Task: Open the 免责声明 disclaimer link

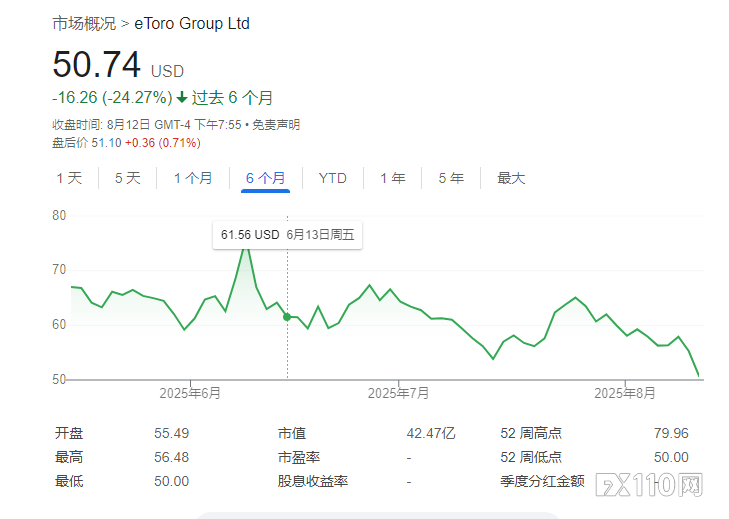Action: click(x=276, y=125)
